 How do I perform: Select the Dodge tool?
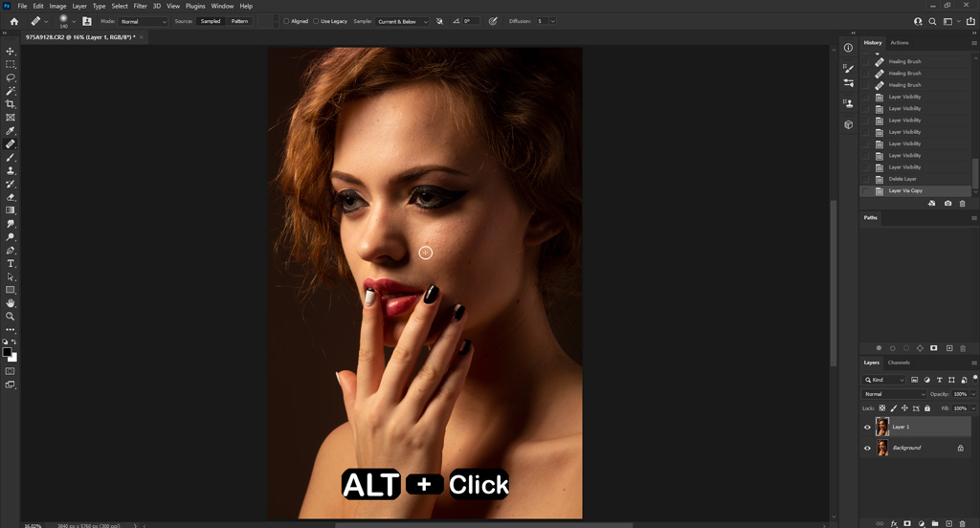[10, 237]
